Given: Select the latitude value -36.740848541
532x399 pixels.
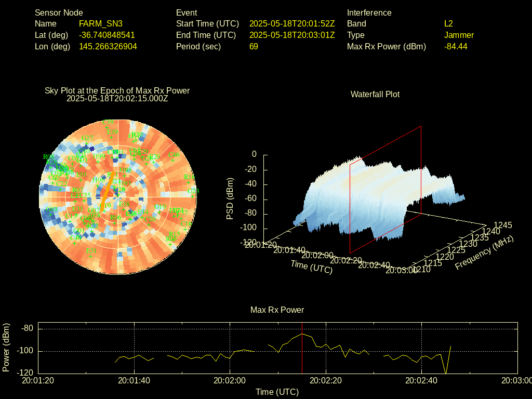Looking at the screenshot, I should click(x=107, y=35).
